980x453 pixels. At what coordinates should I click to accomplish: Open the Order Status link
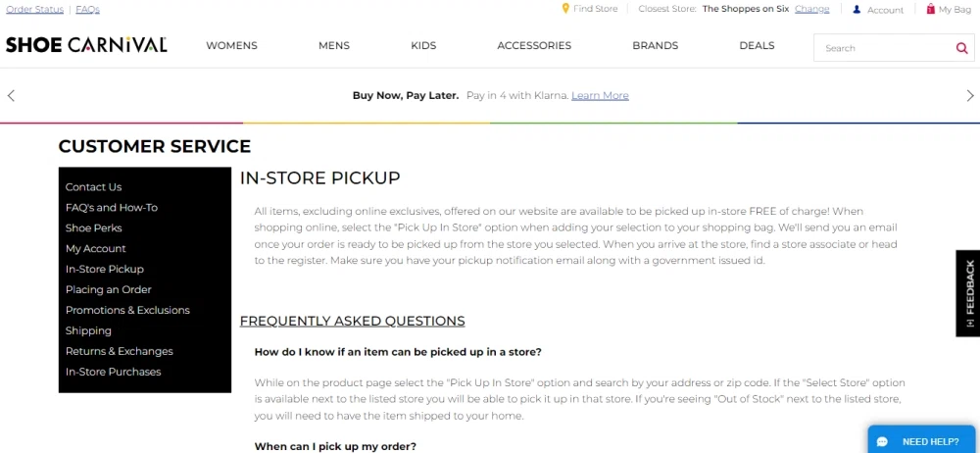click(x=34, y=9)
